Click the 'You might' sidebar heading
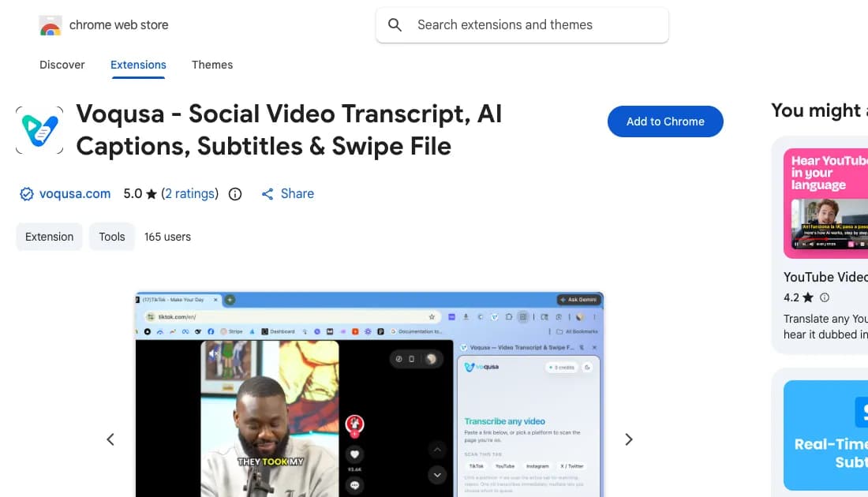 (819, 110)
